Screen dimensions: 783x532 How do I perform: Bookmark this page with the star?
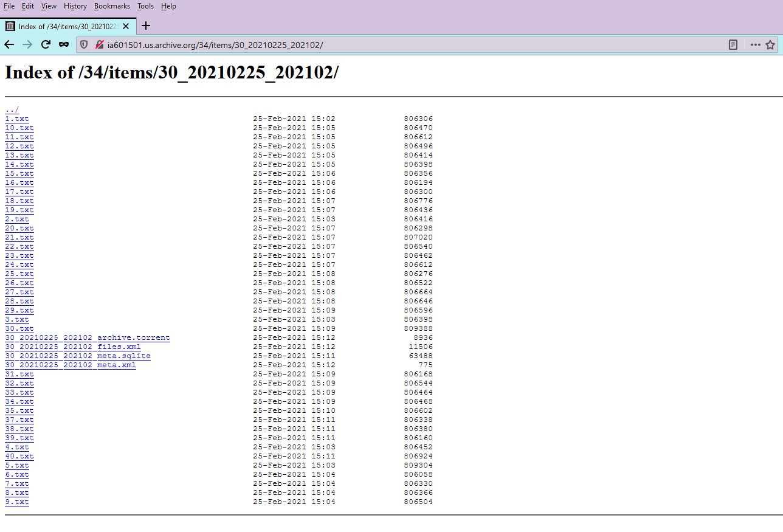770,44
